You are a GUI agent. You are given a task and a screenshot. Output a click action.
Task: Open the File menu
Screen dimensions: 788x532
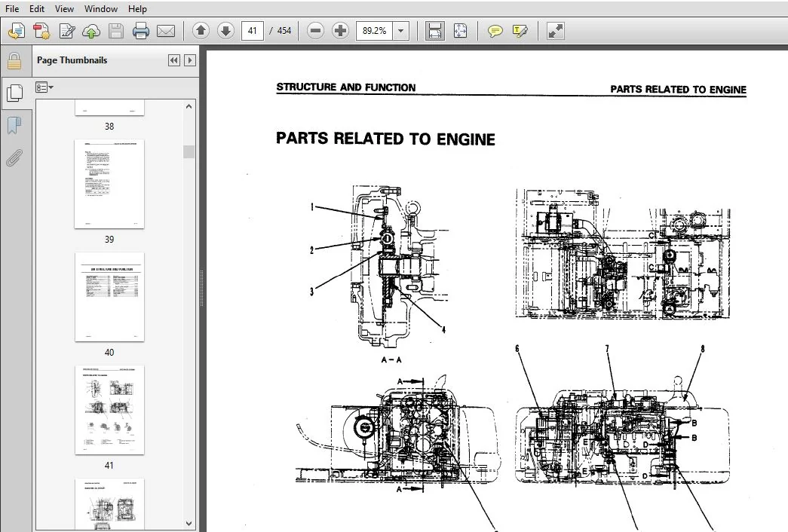coord(11,9)
